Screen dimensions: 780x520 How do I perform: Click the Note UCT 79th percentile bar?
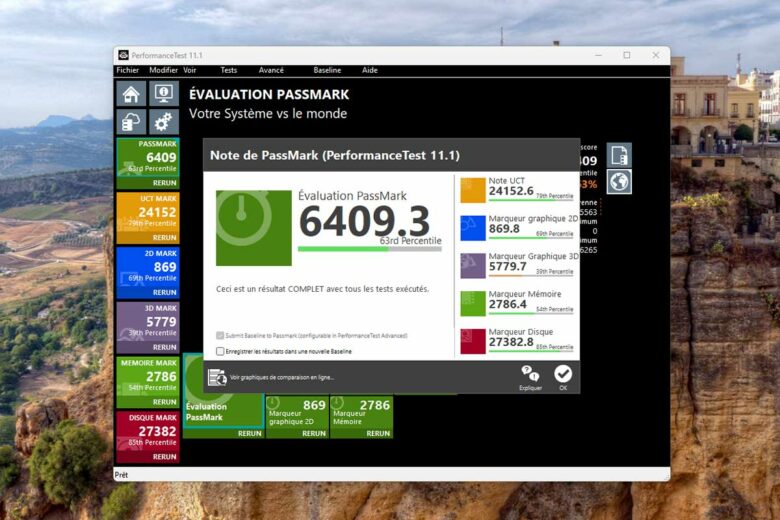pos(531,200)
